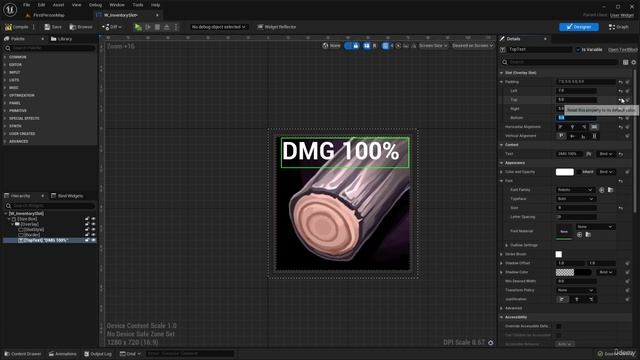Start Play simulation with green play icon
The image size is (640, 360).
coord(138,27)
